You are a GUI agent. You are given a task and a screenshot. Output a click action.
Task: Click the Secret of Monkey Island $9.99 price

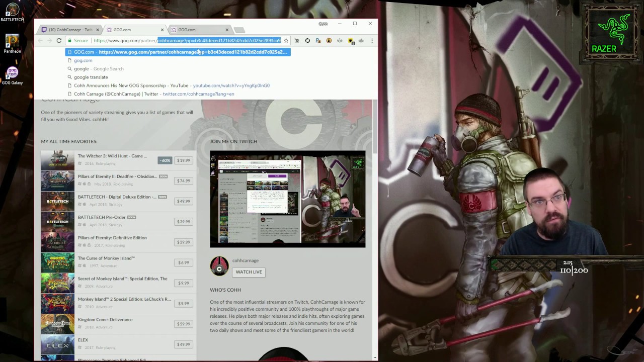184,283
